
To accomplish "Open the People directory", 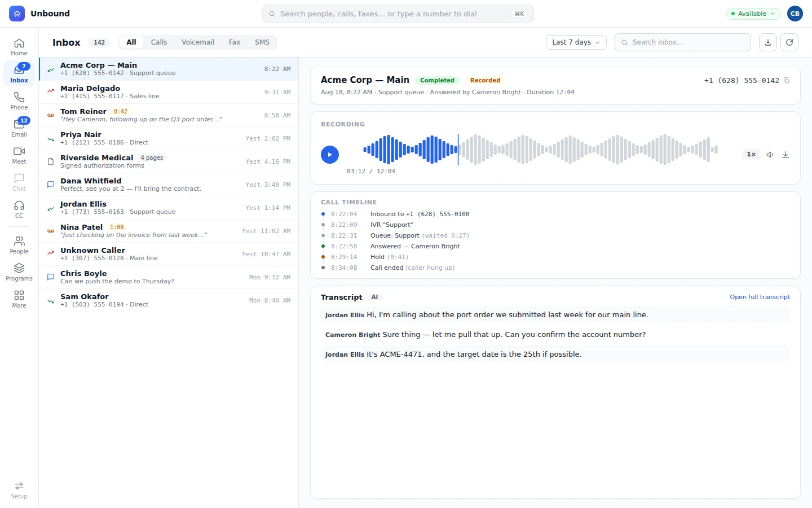I will [19, 245].
